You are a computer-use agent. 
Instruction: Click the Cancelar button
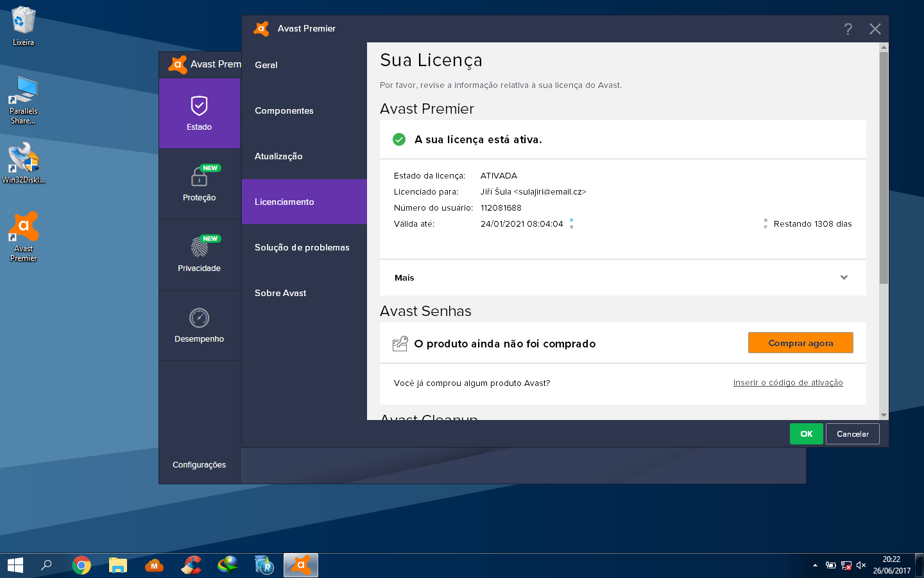(x=853, y=434)
